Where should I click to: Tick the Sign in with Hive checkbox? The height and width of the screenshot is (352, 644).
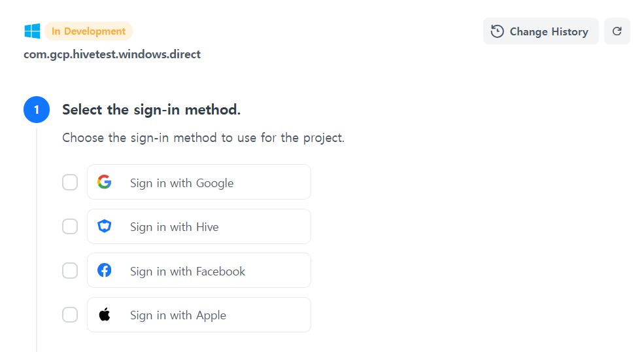tap(70, 226)
